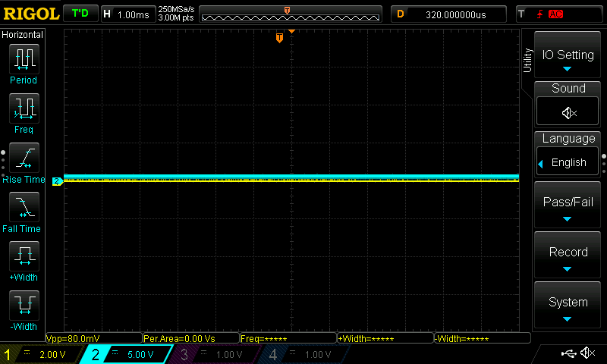Viewport: 607px width, 364px height.
Task: Open the Language selector showing English
Action: coord(568,162)
